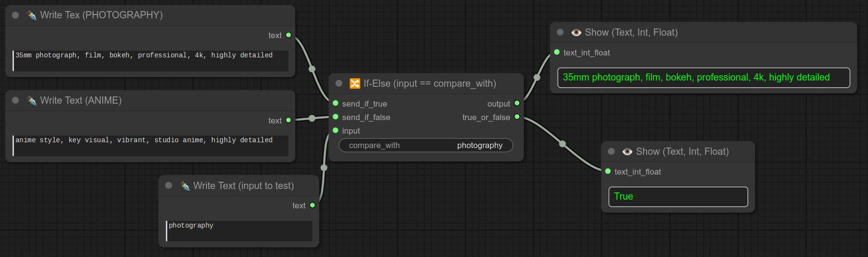Click the true_or_false output port
The height and width of the screenshot is (257, 868).
pyautogui.click(x=517, y=117)
